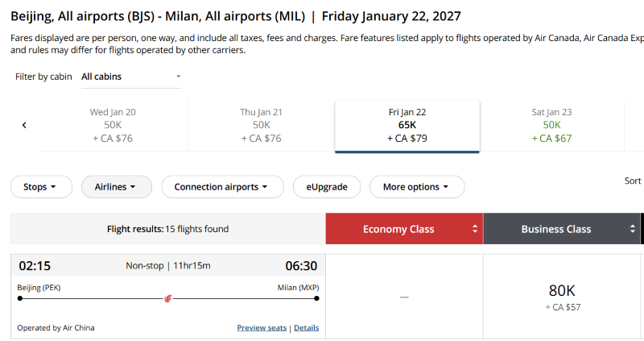Open the Filter by cabin dropdown

(131, 77)
